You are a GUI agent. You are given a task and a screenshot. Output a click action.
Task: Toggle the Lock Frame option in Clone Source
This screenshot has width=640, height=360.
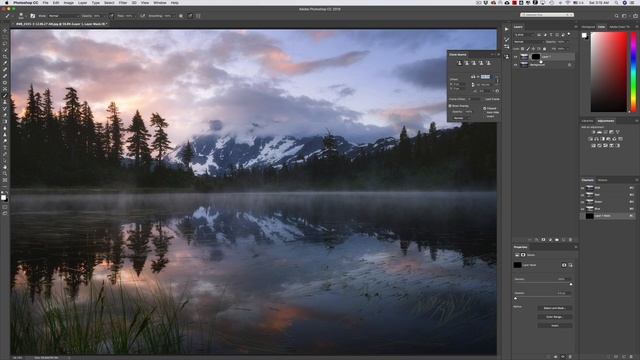pyautogui.click(x=491, y=99)
